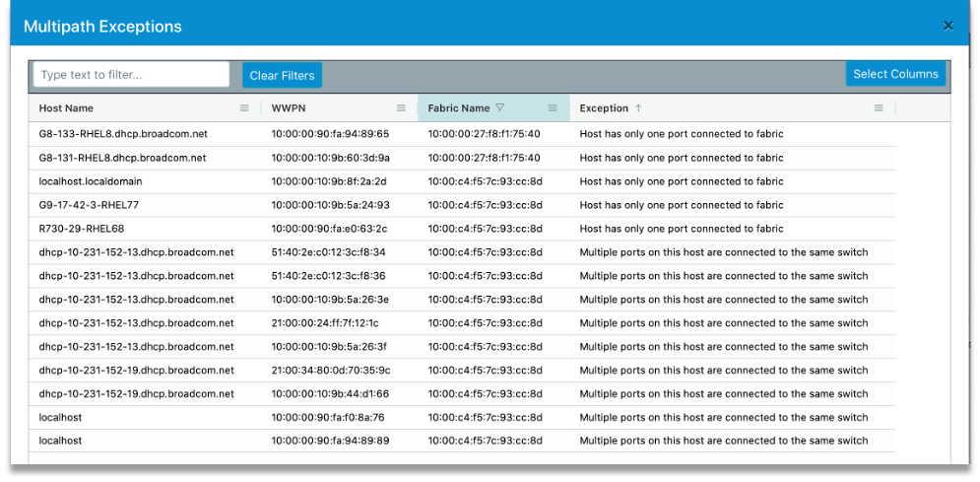Open the Fabric Name column menu icon
This screenshot has height=482, width=980.
tap(553, 108)
